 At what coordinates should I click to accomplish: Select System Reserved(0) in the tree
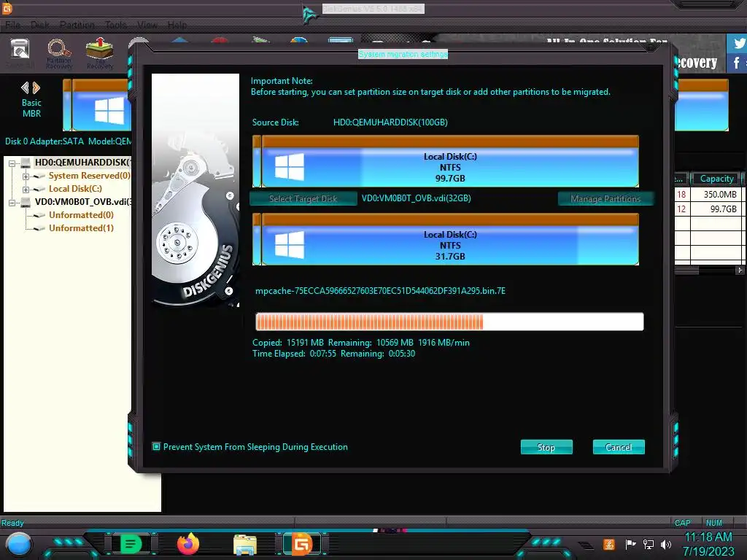click(89, 176)
